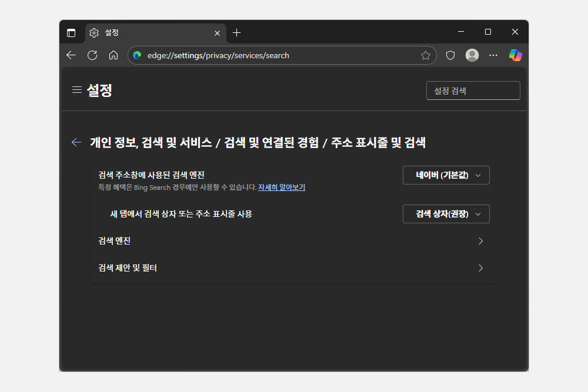Go back with the browser back arrow
Screen dimensions: 588x392
click(71, 55)
